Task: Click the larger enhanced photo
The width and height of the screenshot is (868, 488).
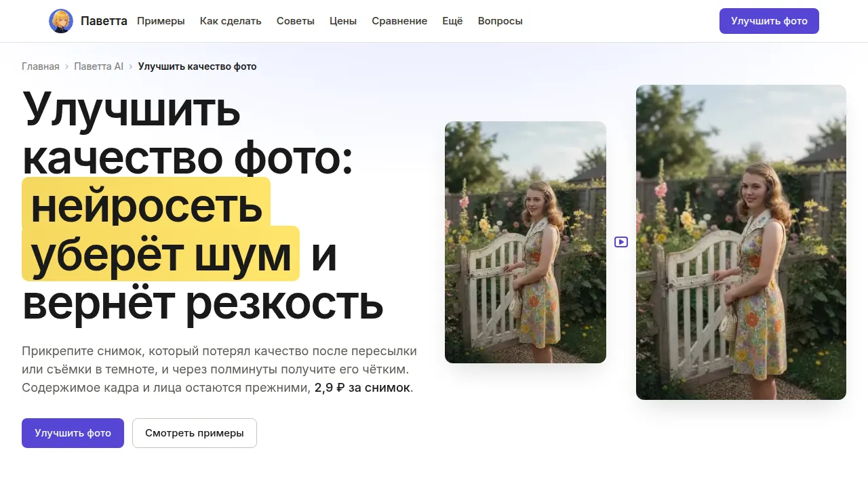Action: click(x=741, y=242)
